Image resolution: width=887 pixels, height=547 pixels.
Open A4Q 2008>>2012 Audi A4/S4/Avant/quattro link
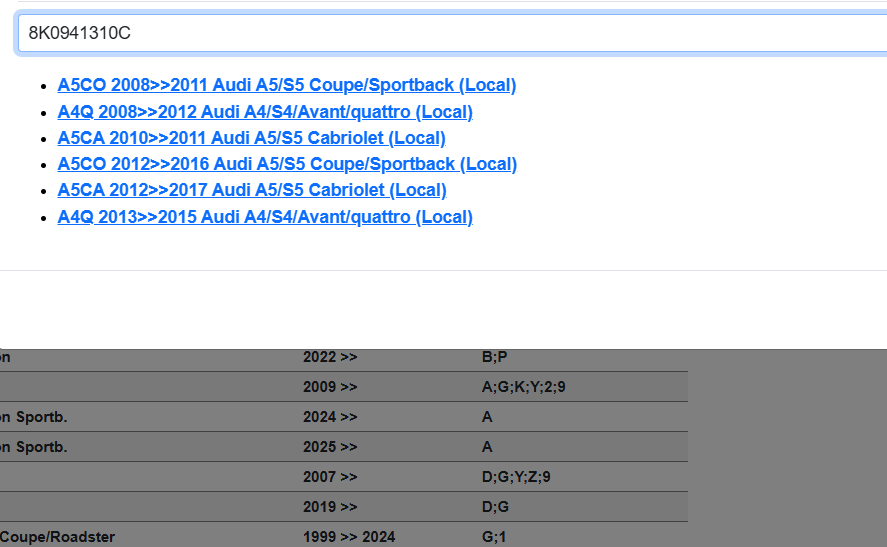(x=265, y=112)
